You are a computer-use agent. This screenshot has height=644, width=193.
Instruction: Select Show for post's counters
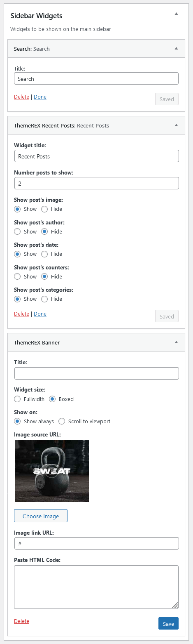click(17, 276)
